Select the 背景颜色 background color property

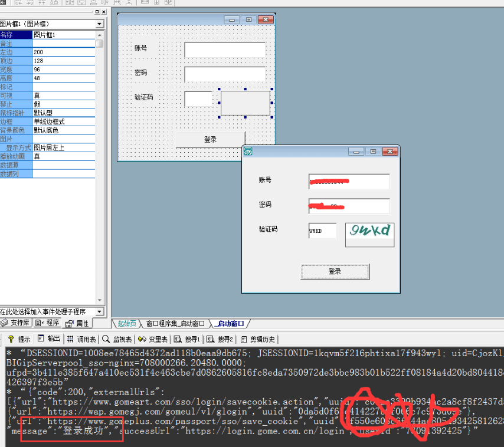point(16,130)
